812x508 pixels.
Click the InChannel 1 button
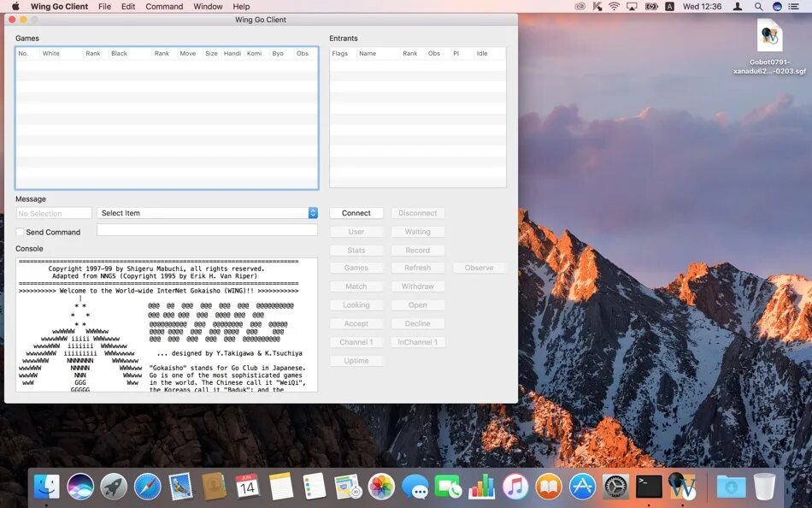pyautogui.click(x=417, y=342)
